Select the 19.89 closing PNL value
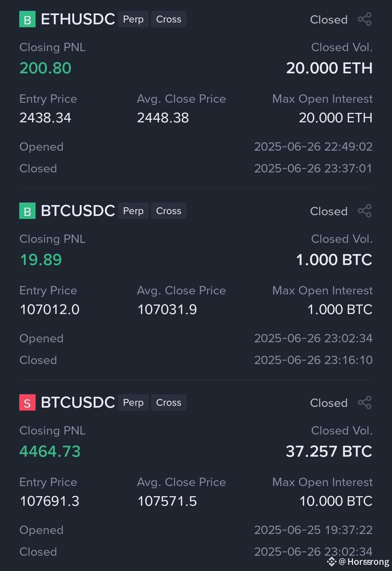 click(x=41, y=260)
